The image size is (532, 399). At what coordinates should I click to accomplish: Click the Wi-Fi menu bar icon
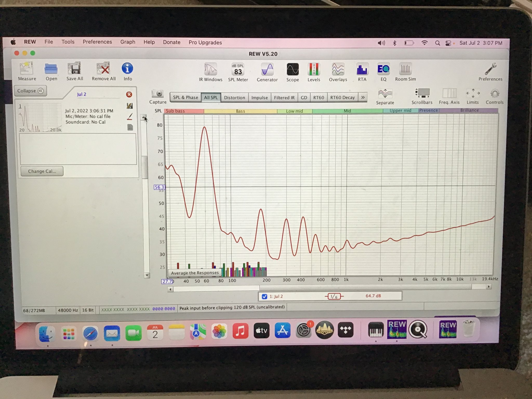point(424,43)
